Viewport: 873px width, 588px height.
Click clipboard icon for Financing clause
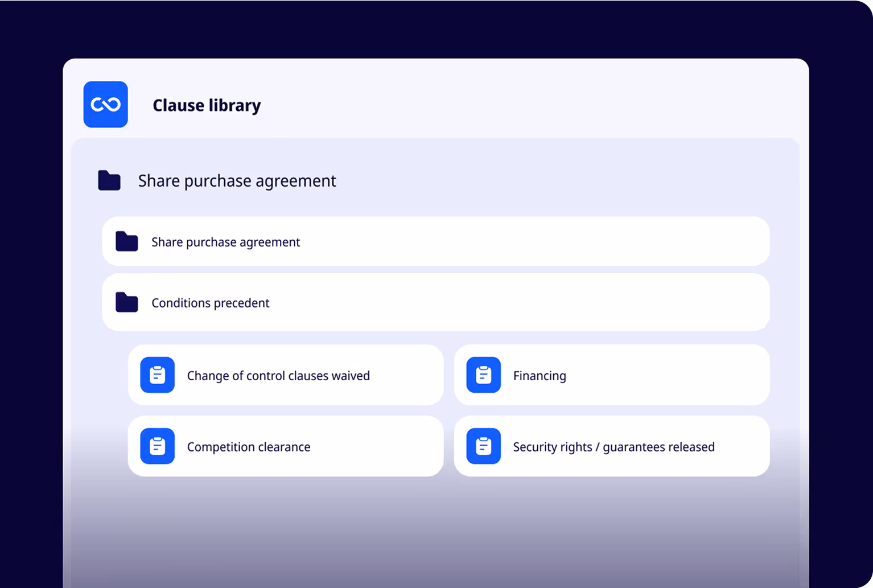point(484,375)
